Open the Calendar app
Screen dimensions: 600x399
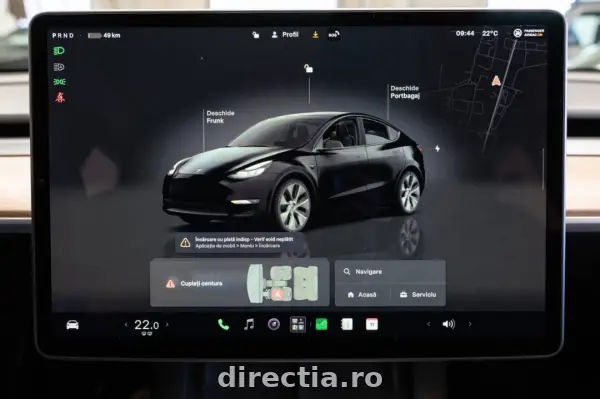(372, 324)
